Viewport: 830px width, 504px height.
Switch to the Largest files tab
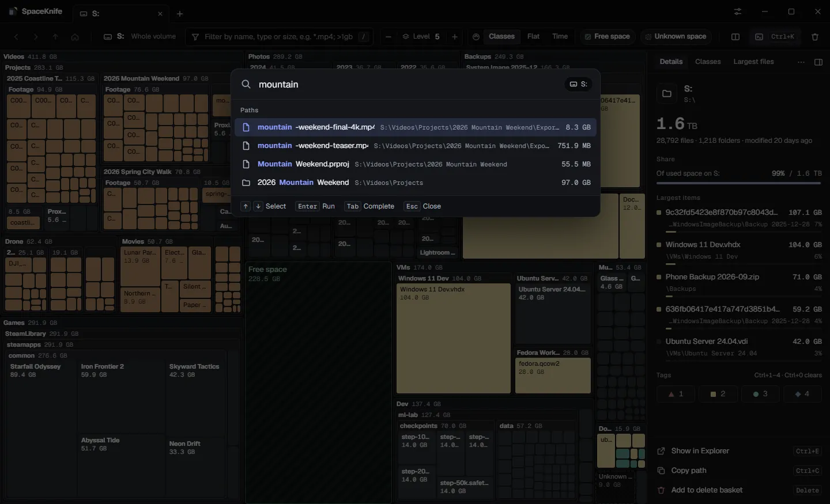pyautogui.click(x=753, y=62)
